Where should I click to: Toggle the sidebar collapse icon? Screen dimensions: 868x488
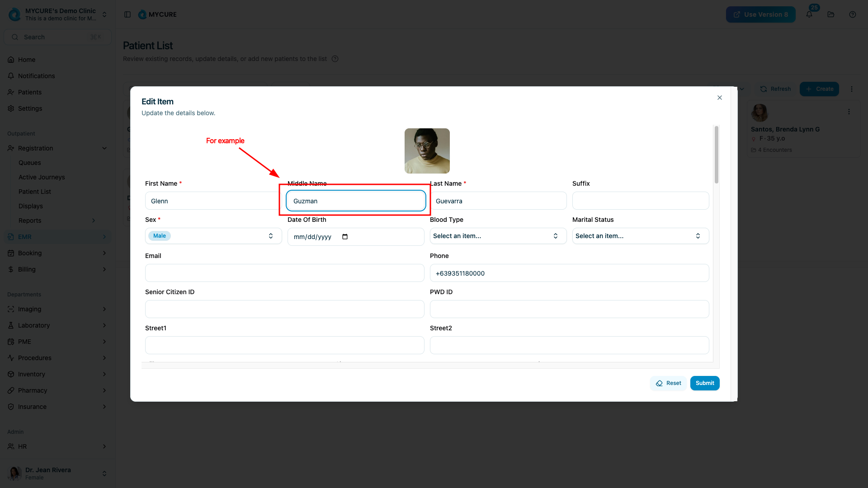point(127,14)
